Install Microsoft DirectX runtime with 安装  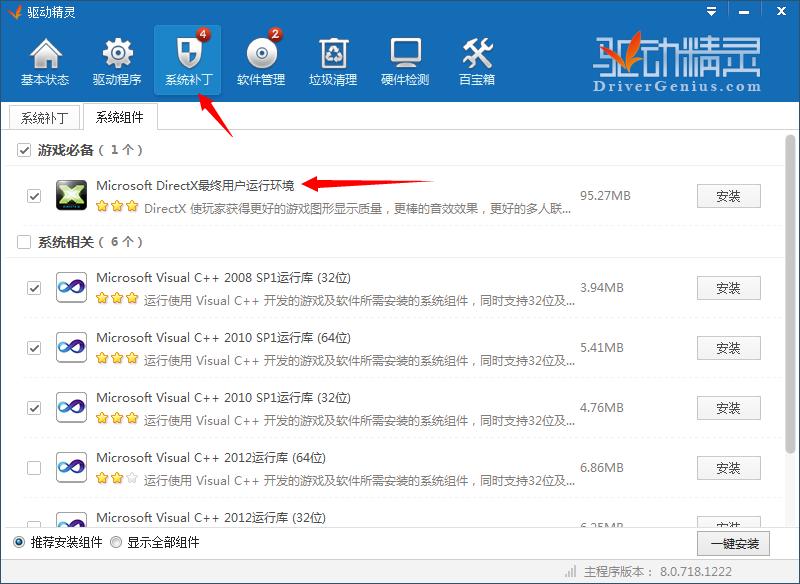tap(728, 196)
